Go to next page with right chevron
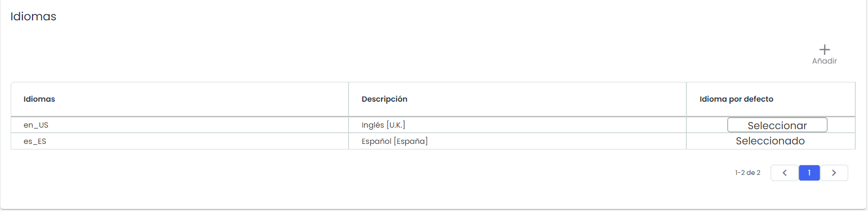Viewport: 868px width, 211px height. point(834,173)
